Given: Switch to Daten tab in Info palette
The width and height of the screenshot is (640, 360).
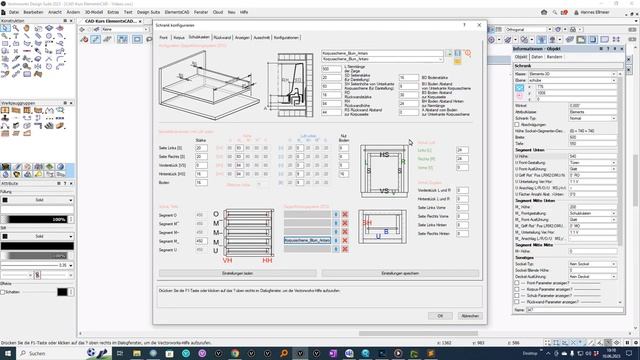Looking at the screenshot, I should pyautogui.click(x=537, y=57).
